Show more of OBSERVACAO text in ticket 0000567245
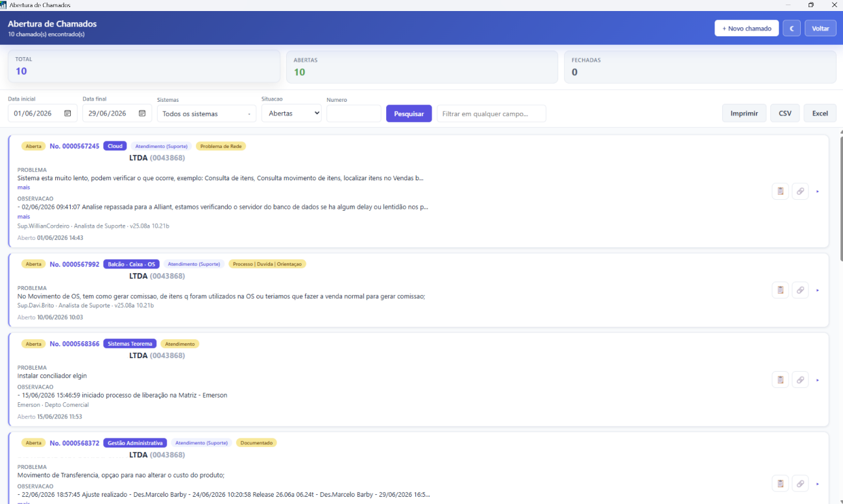The height and width of the screenshot is (504, 843). 23,217
